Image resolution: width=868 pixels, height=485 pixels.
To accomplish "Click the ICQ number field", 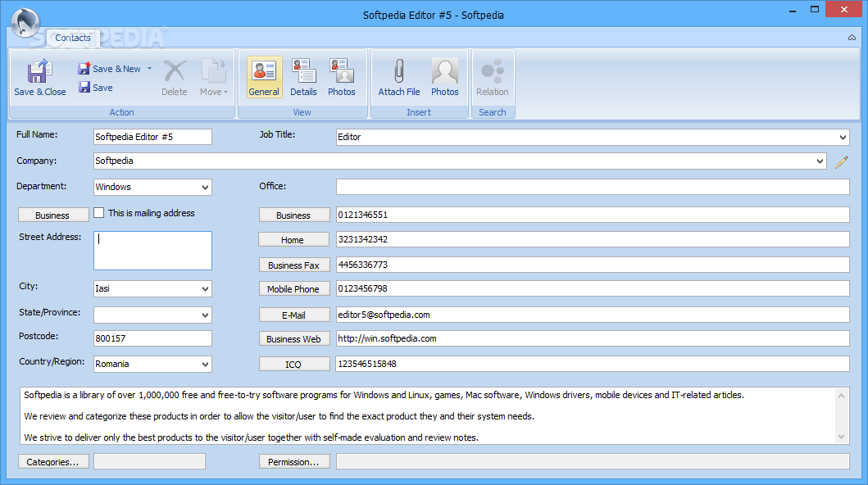I will [593, 364].
